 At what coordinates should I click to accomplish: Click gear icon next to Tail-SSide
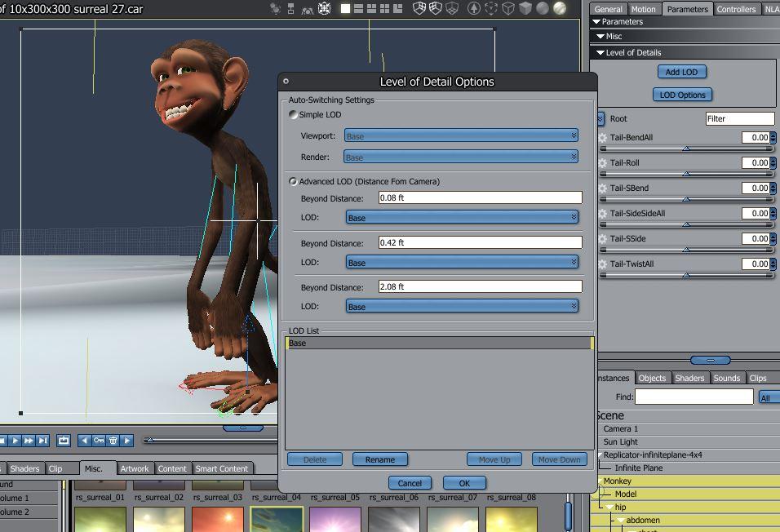point(602,239)
